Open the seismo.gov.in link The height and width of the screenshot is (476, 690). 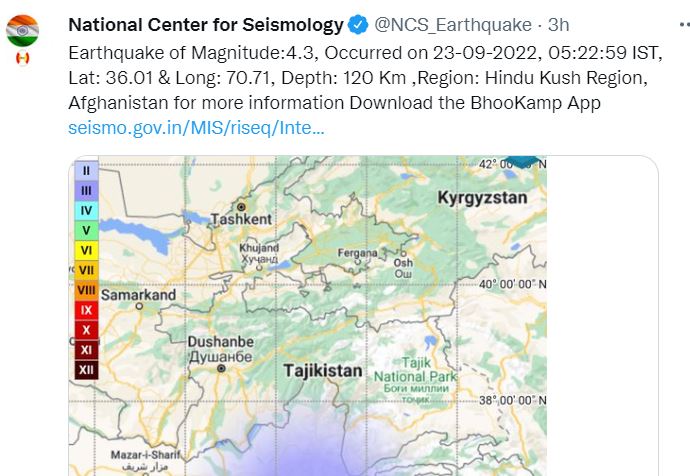[x=196, y=128]
